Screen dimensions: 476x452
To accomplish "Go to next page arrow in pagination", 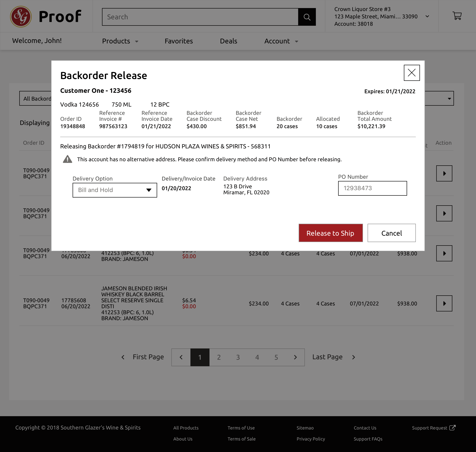I will tap(295, 357).
